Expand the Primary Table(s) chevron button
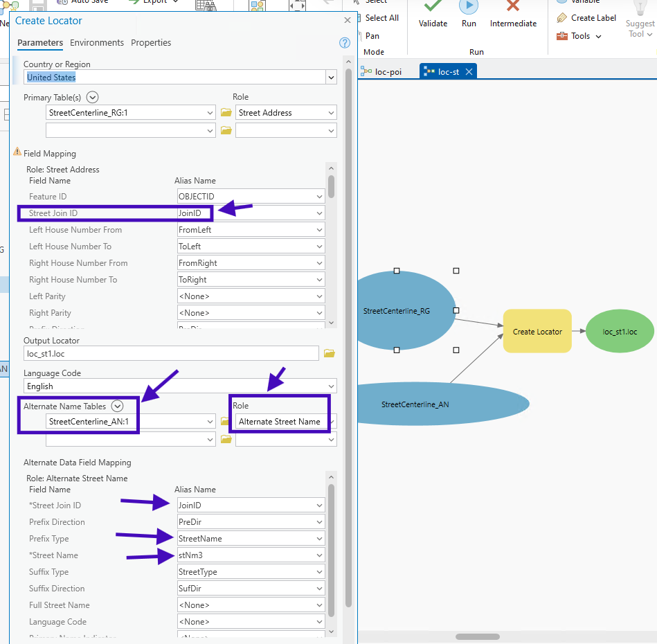Viewport: 657px width, 644px height. pyautogui.click(x=93, y=98)
